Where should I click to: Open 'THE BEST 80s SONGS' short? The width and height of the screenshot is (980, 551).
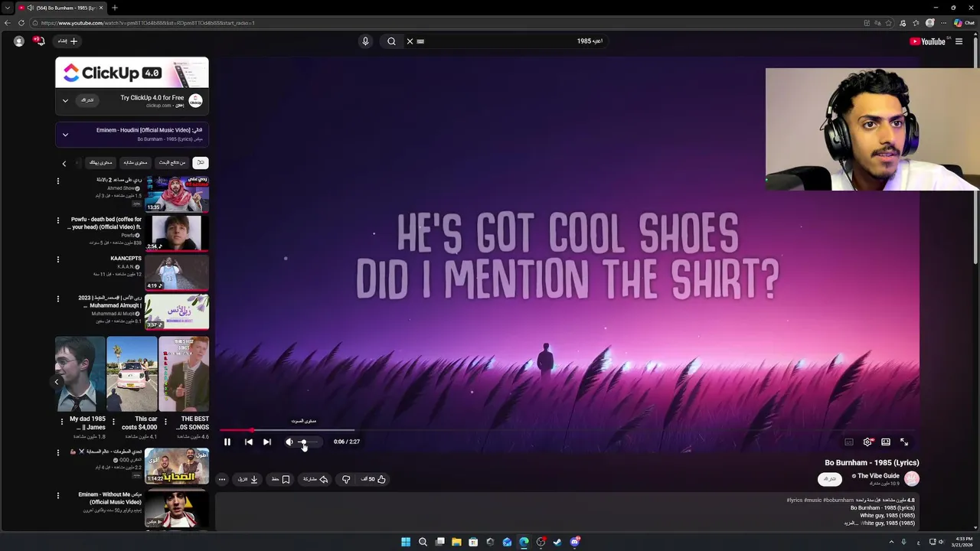tap(184, 374)
